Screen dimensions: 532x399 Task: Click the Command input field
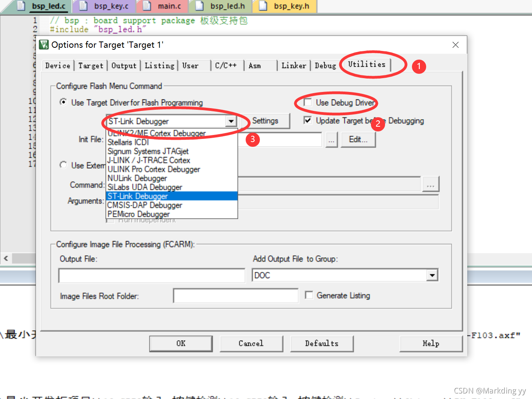coord(329,184)
